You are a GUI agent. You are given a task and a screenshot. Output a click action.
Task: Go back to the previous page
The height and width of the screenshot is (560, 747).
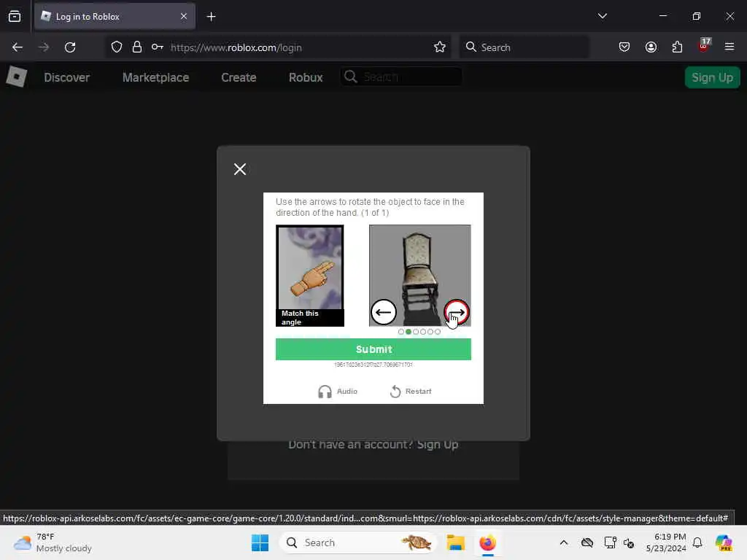(x=18, y=47)
